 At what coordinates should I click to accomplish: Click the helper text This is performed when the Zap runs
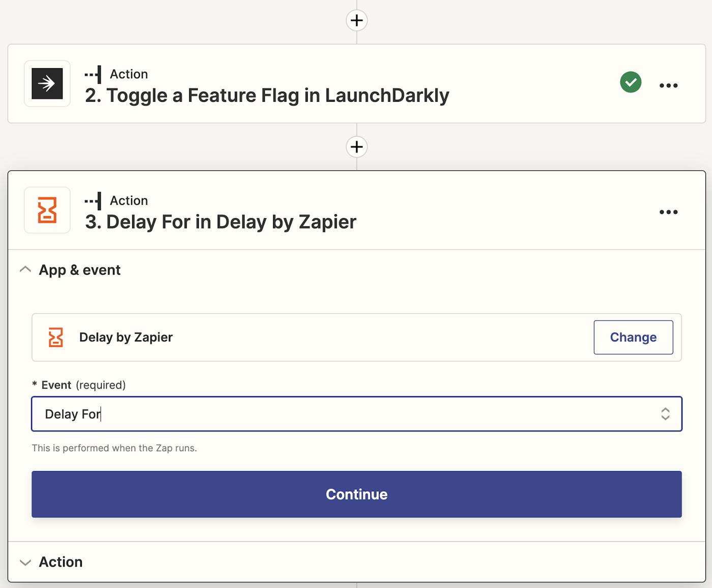click(x=114, y=448)
